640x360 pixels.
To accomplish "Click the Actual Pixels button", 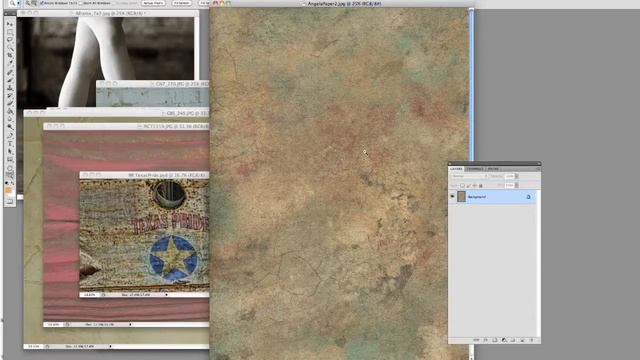I will click(153, 3).
